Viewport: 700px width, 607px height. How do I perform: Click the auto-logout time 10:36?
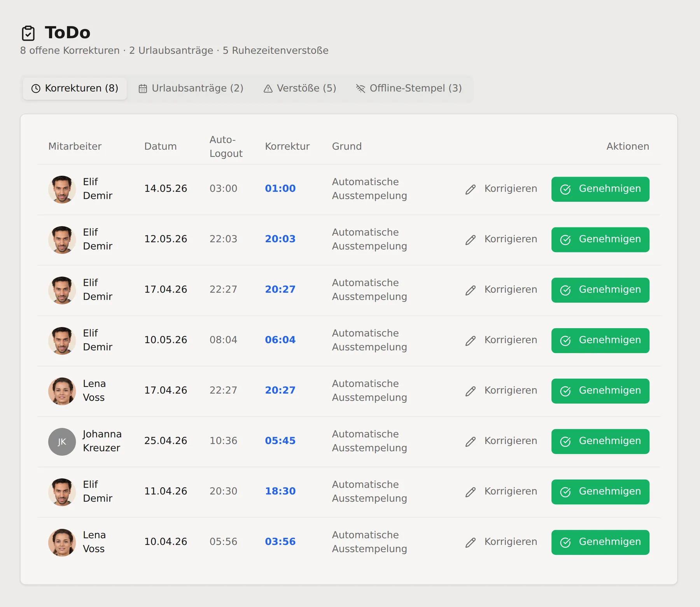[x=223, y=441]
